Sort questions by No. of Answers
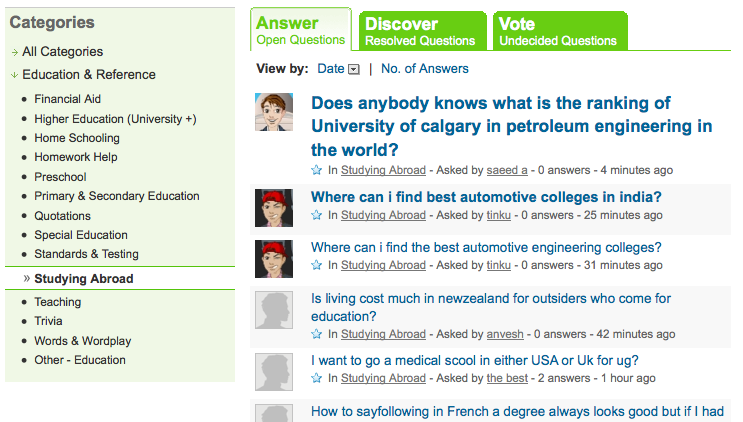 click(424, 69)
